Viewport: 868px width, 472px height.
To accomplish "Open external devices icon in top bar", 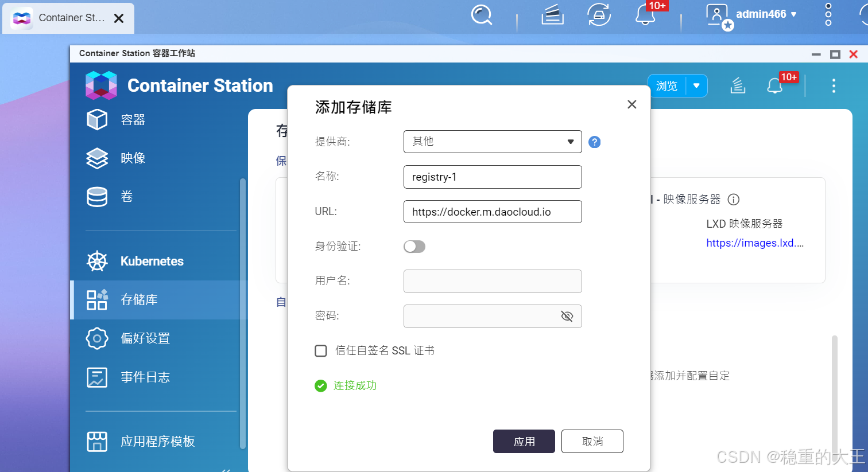I will tap(599, 15).
